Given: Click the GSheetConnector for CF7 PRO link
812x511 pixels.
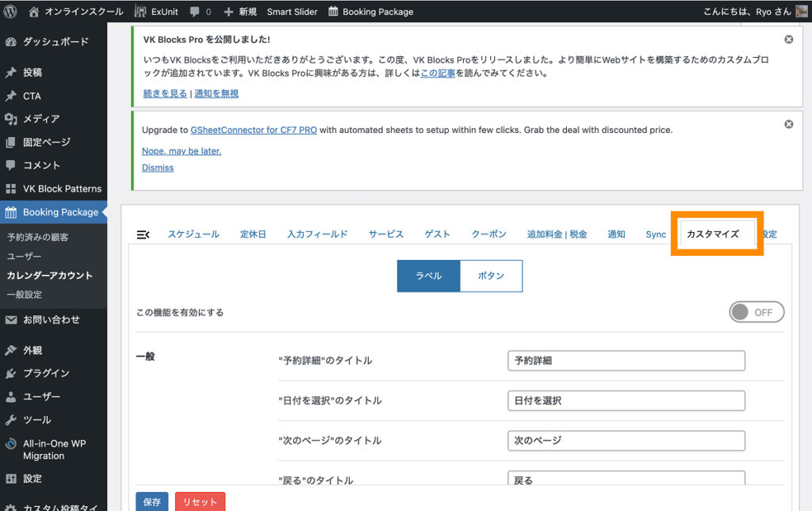Looking at the screenshot, I should pyautogui.click(x=254, y=130).
